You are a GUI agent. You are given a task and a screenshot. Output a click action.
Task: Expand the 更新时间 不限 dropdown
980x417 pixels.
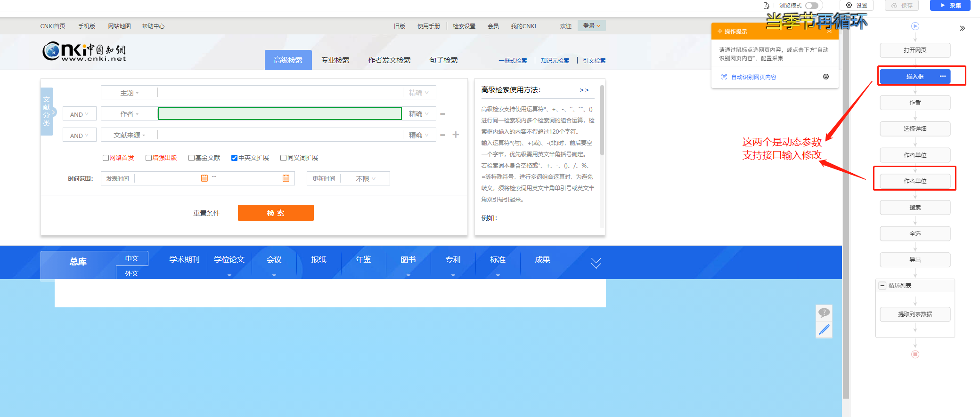pyautogui.click(x=365, y=179)
